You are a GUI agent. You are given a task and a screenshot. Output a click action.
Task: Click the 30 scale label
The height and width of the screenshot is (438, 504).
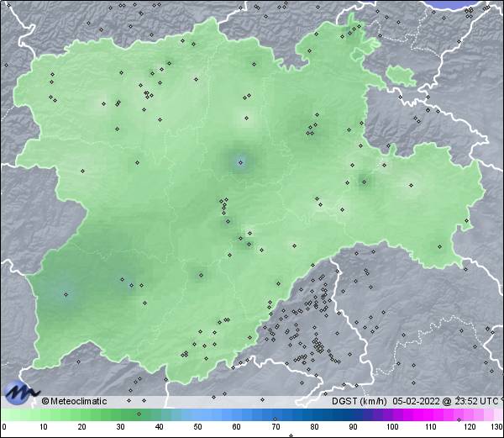pyautogui.click(x=120, y=427)
